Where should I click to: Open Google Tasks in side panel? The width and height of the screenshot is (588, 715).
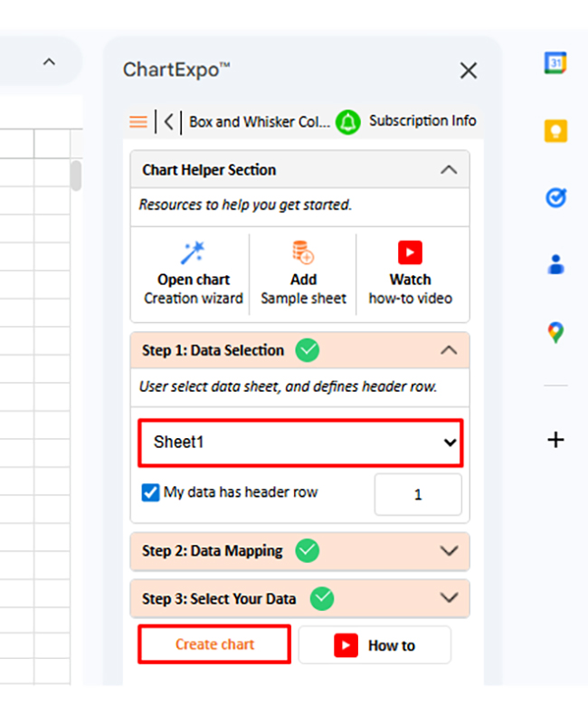click(555, 197)
